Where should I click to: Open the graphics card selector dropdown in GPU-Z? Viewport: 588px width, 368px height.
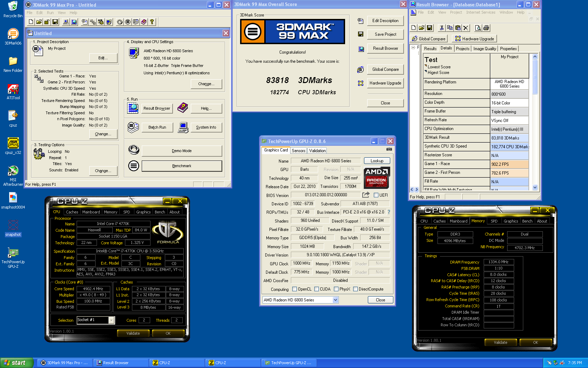[335, 300]
